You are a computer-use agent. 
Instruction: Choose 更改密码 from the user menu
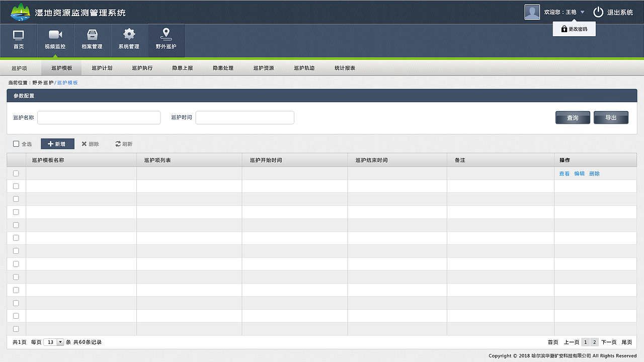pyautogui.click(x=574, y=29)
